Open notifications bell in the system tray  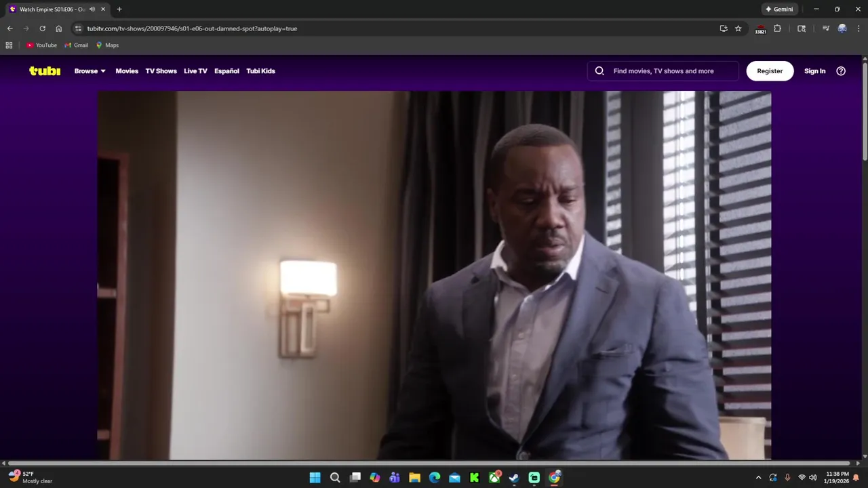click(856, 478)
